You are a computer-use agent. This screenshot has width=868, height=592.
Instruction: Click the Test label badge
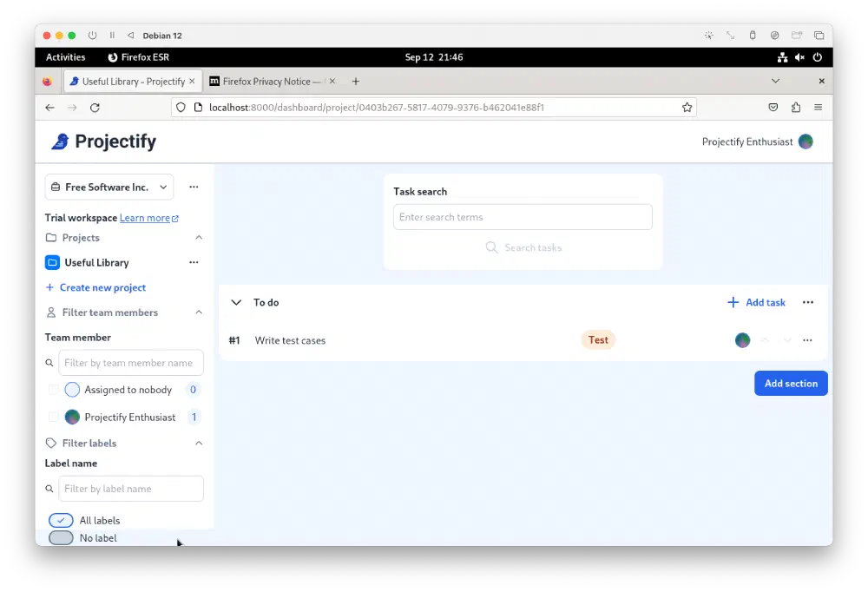(x=598, y=340)
